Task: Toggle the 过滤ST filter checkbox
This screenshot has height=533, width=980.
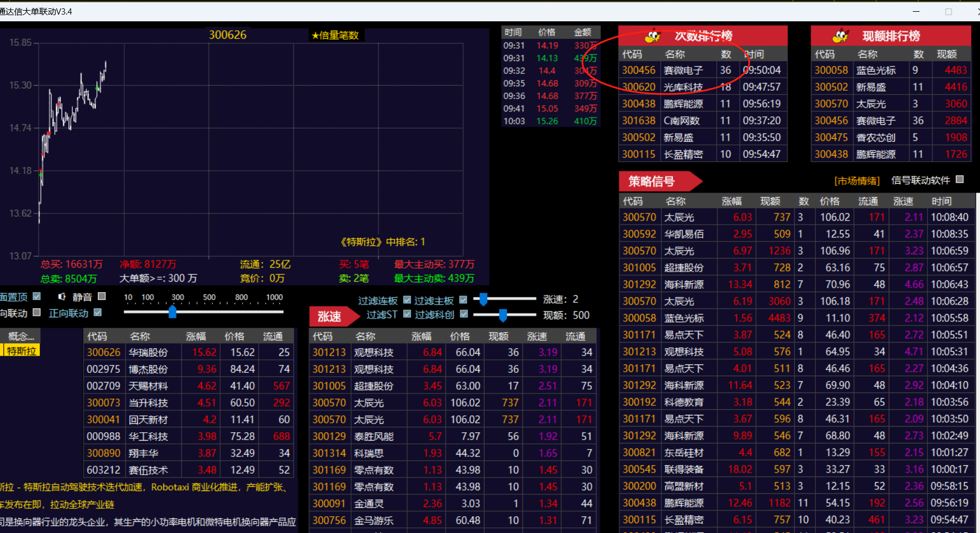Action: pos(407,314)
